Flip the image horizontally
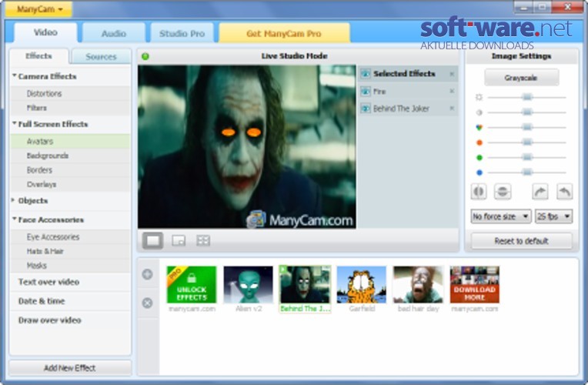Screen dimensions: 588x385 tap(479, 192)
